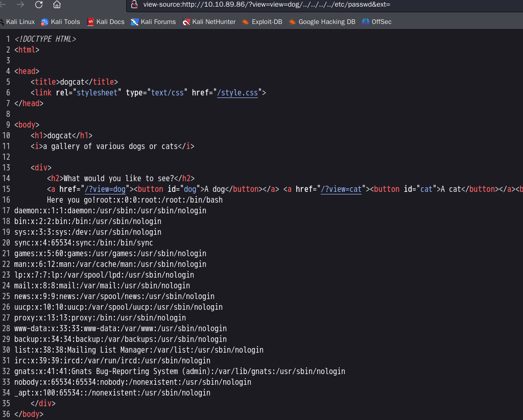The height and width of the screenshot is (420, 523).
Task: Open the Exploit-DB bookmark
Action: 262,21
